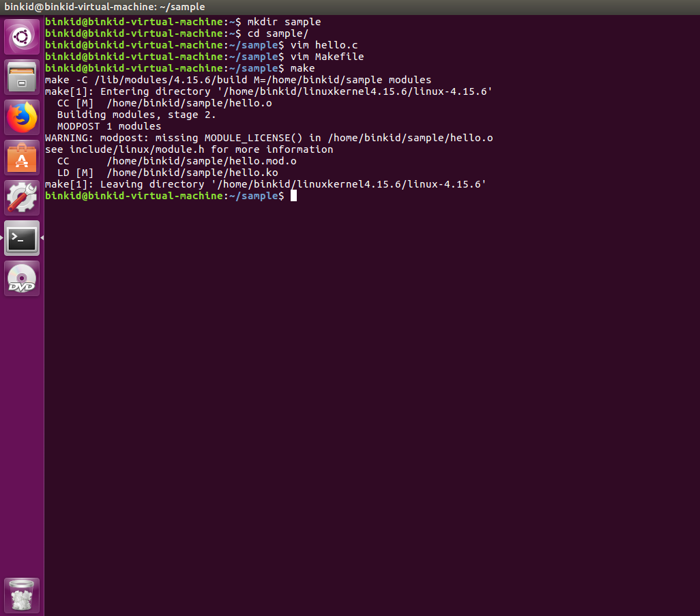Image resolution: width=700 pixels, height=616 pixels.
Task: Click the 'LD [M]' hello.ko output line
Action: click(167, 173)
